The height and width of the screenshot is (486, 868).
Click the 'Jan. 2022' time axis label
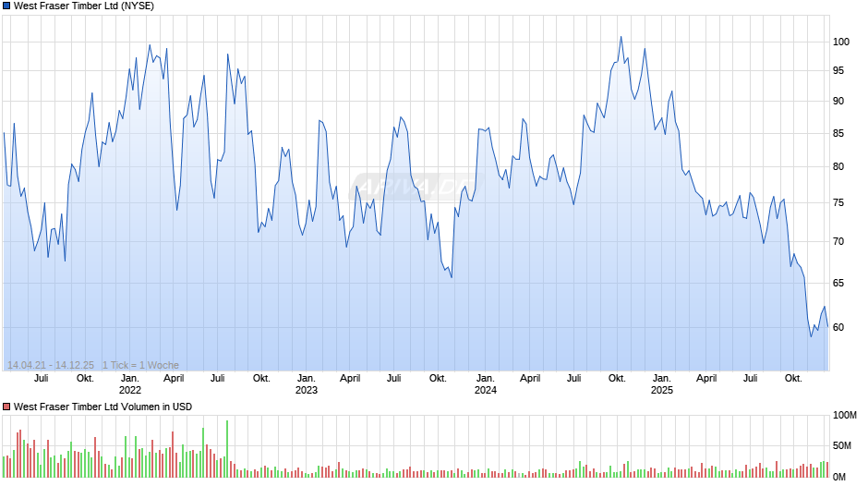[x=129, y=384]
